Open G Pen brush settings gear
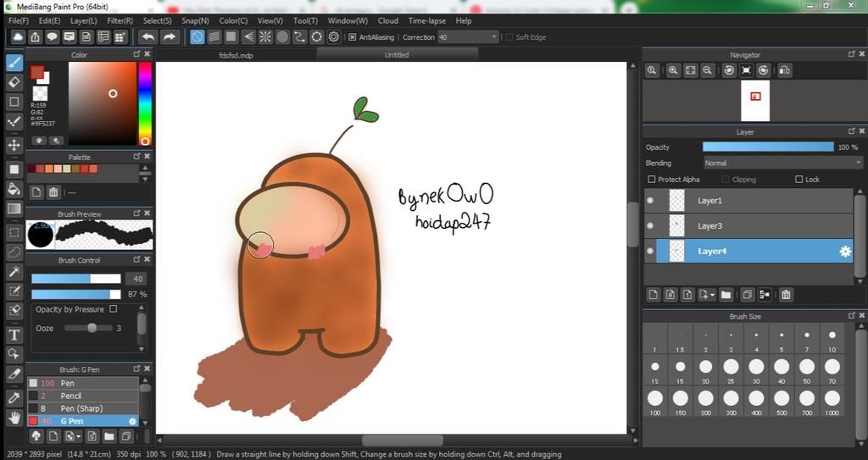868x460 pixels. 132,421
